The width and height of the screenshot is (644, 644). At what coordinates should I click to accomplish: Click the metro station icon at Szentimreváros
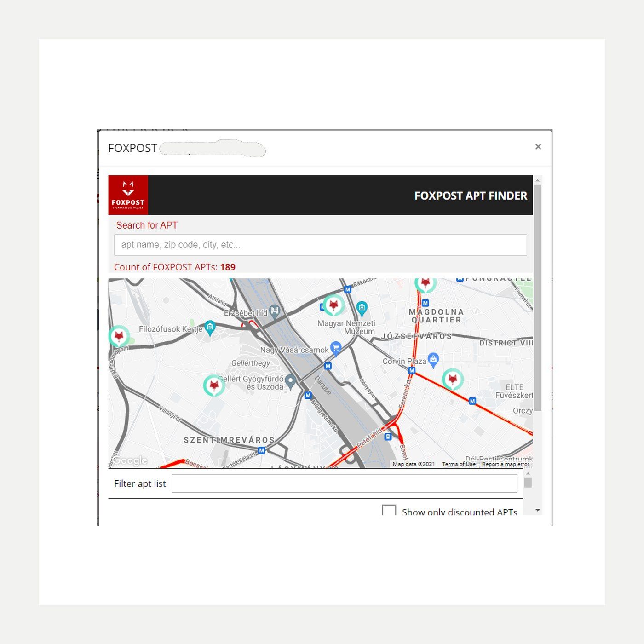(261, 450)
